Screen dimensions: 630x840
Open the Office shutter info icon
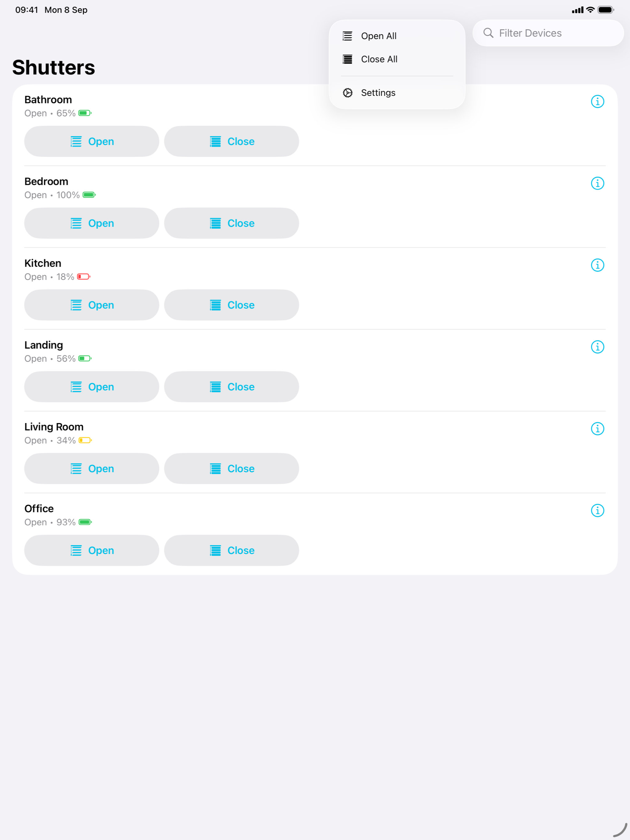(597, 510)
